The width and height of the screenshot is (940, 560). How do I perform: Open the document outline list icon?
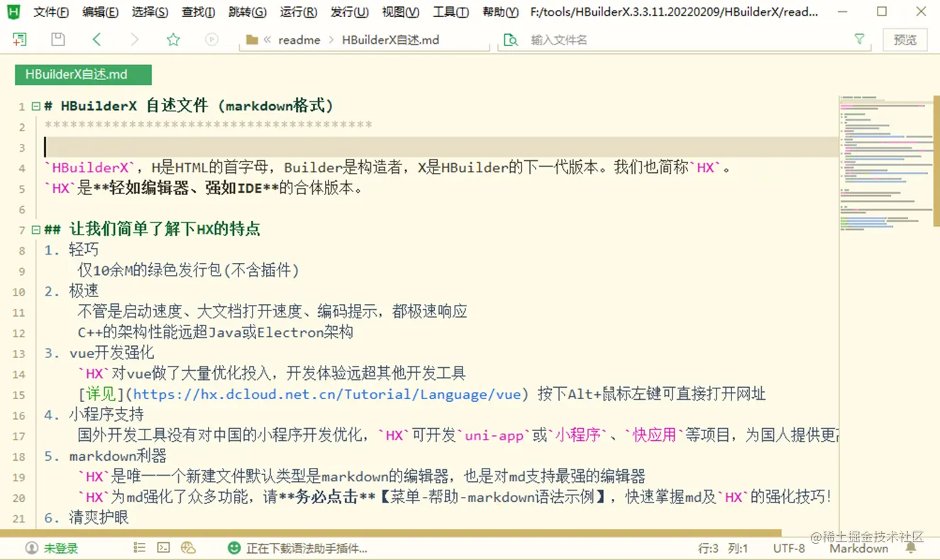[x=140, y=547]
